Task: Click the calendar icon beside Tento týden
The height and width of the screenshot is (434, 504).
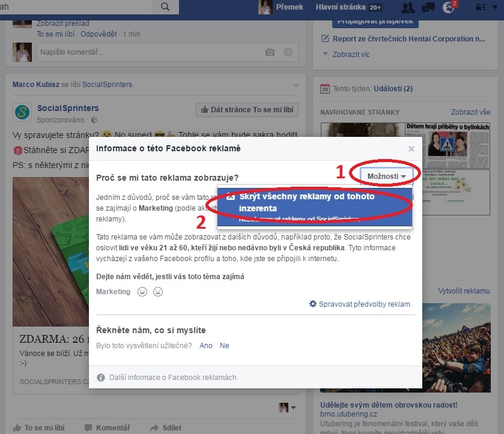Action: click(x=324, y=89)
